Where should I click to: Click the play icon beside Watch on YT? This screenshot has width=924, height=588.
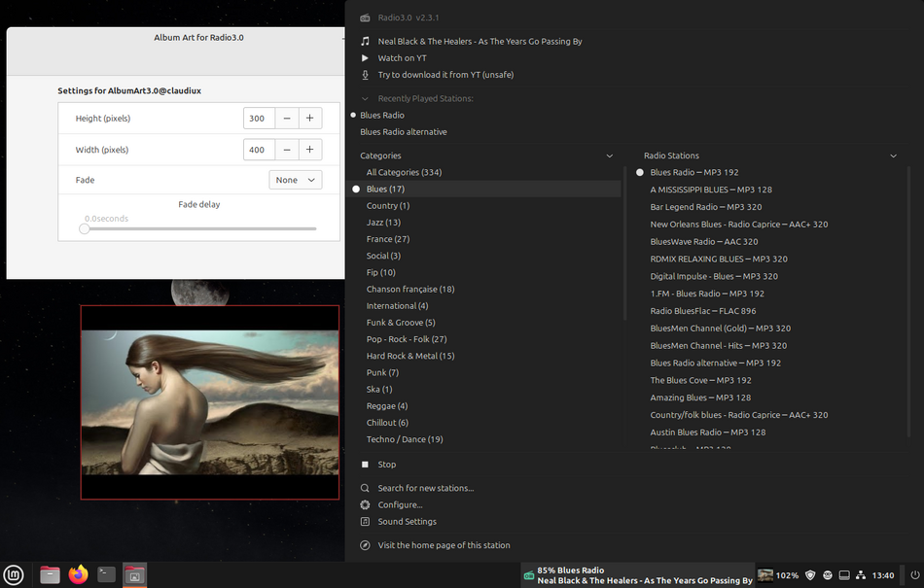coord(365,57)
